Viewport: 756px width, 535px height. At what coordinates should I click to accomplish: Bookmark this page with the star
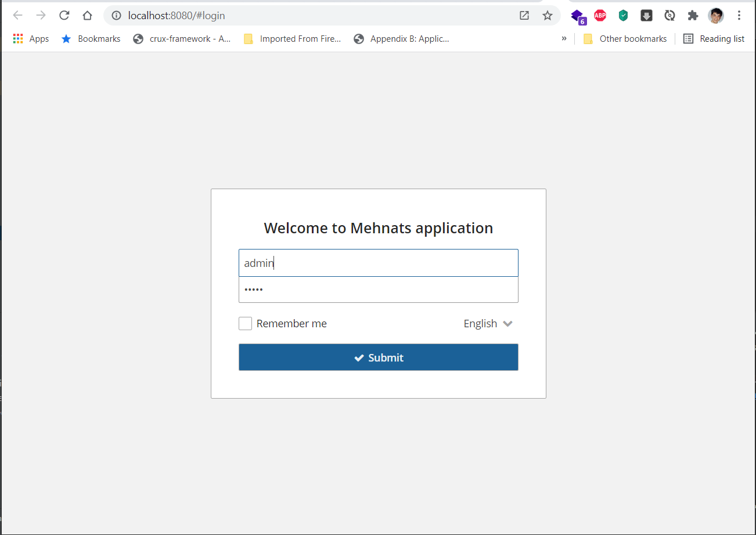(x=548, y=16)
